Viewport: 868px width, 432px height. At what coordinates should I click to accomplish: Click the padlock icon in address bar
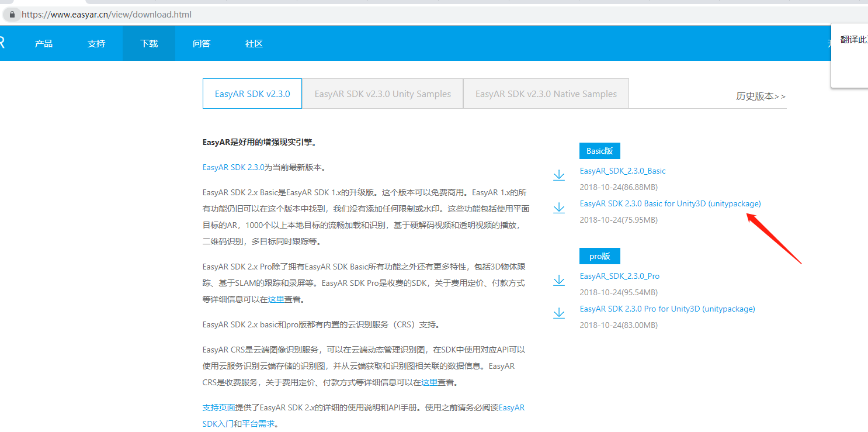click(12, 14)
